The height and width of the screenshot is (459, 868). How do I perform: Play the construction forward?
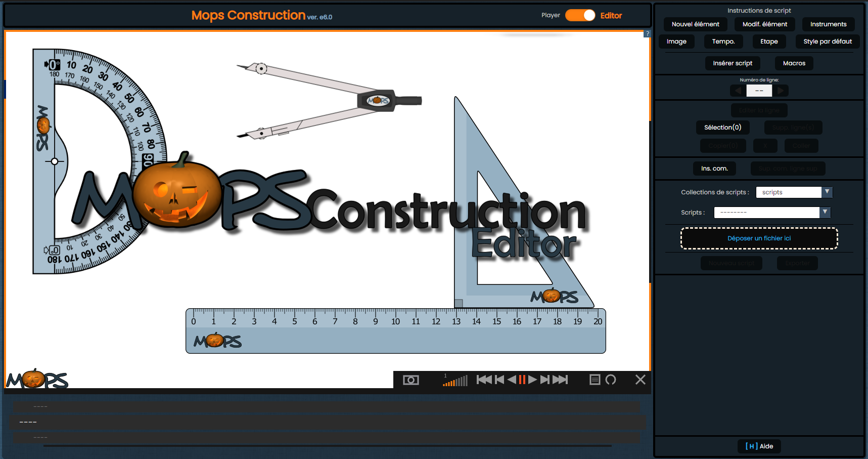(x=533, y=380)
